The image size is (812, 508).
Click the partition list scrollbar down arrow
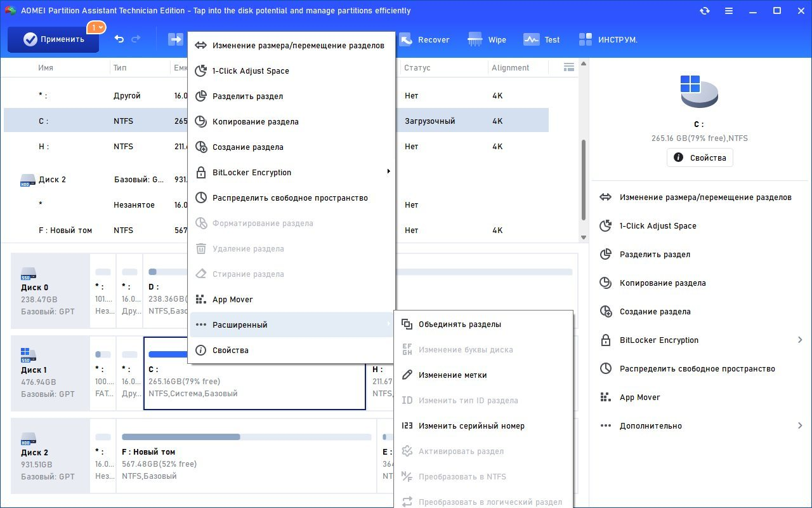[584, 237]
